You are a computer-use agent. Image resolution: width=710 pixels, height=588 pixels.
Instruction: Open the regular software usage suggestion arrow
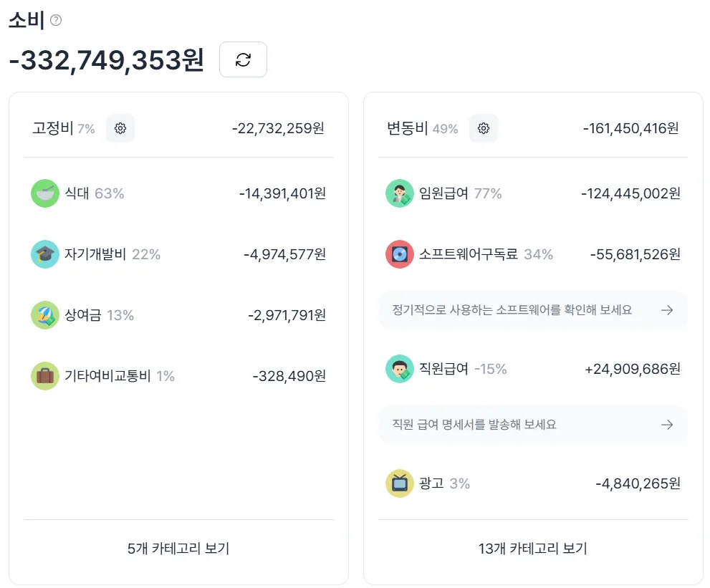(x=667, y=310)
